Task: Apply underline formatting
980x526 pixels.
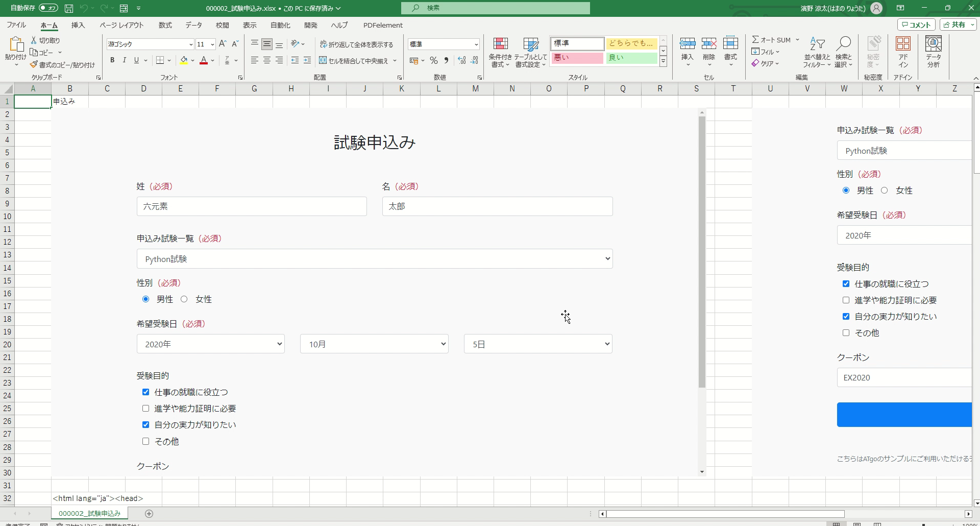Action: [136, 60]
